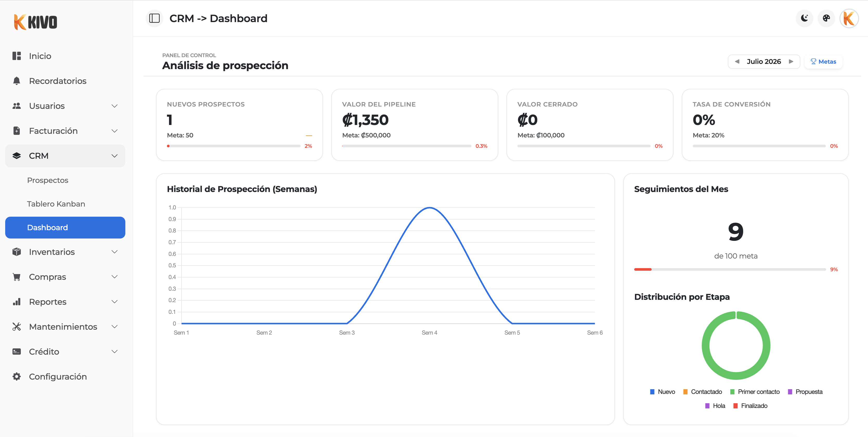Collapse the CRM menu chevron
The width and height of the screenshot is (868, 437).
pyautogui.click(x=115, y=156)
